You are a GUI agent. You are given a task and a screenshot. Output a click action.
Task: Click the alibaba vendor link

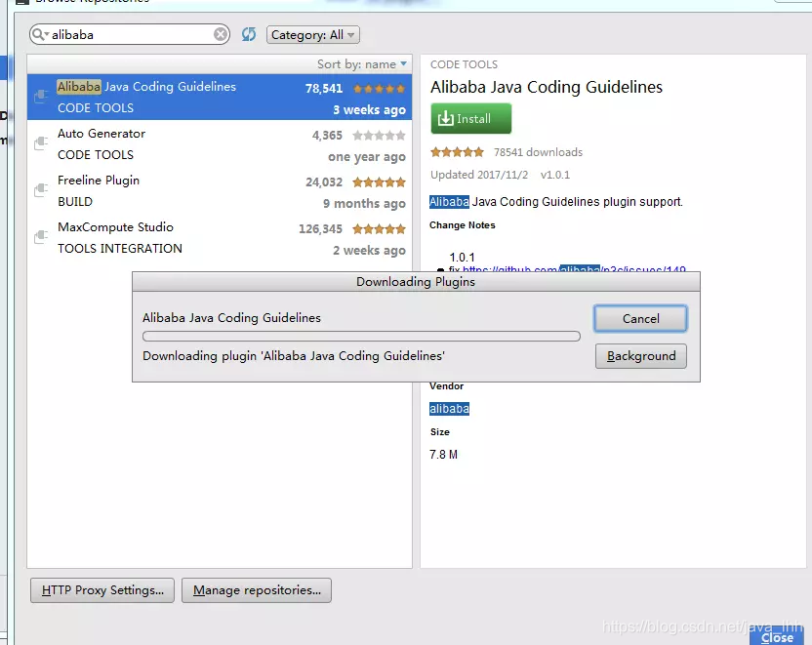(449, 409)
